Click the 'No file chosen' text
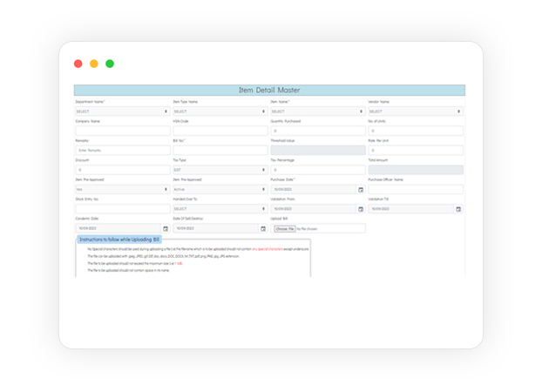The image size is (542, 392). point(307,229)
